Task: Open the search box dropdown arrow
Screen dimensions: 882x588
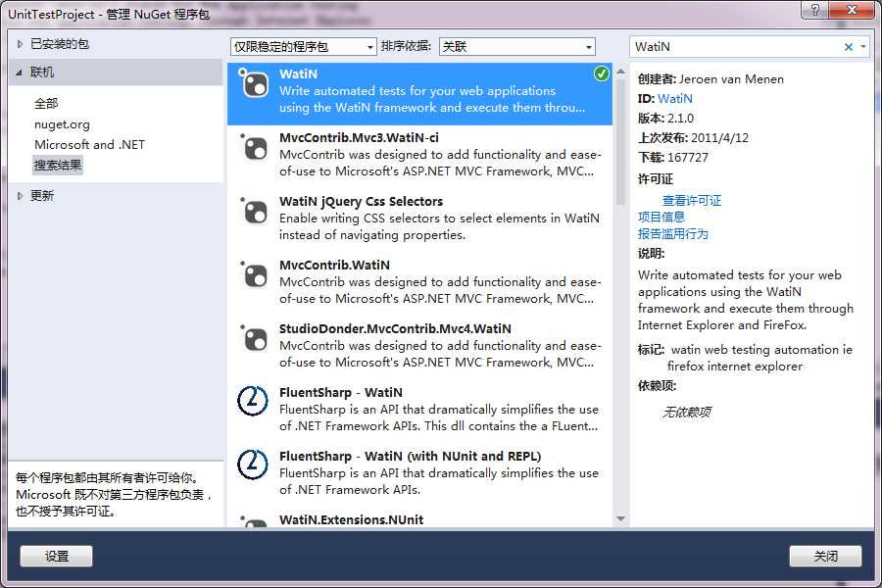Action: 863,47
